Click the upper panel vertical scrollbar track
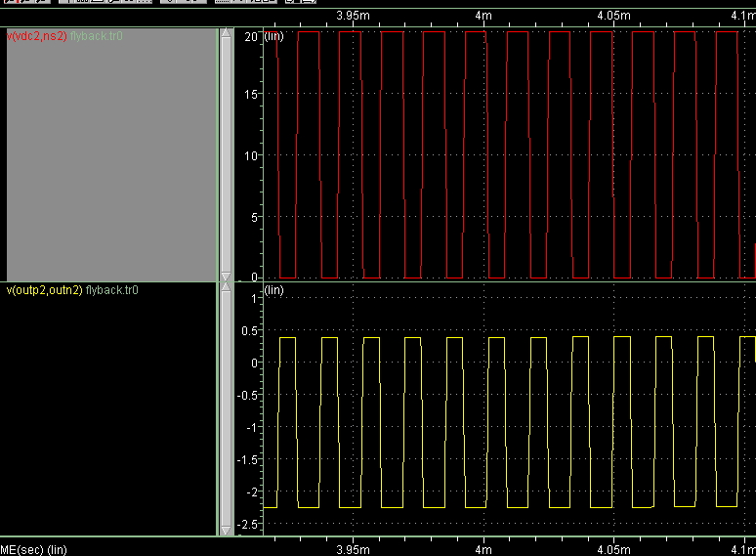 tap(227, 154)
